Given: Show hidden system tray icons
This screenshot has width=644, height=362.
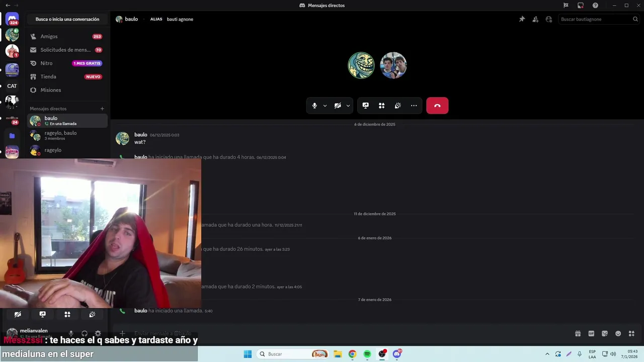Looking at the screenshot, I should 547,354.
